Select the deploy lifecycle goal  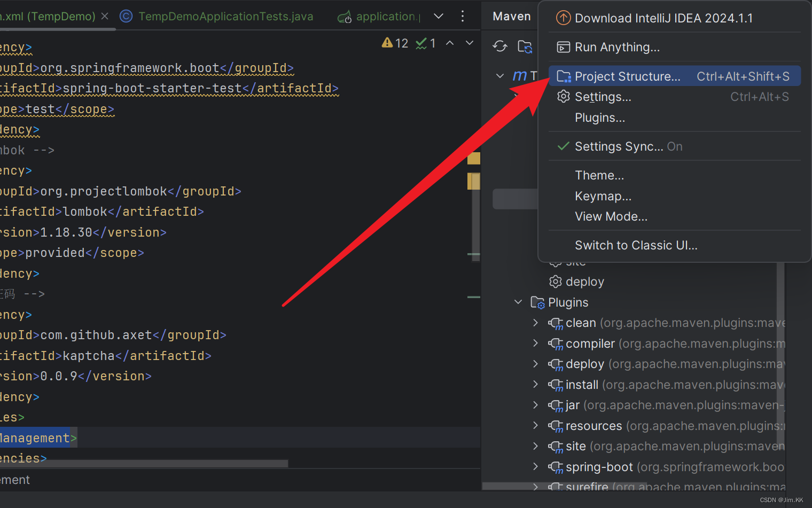tap(585, 282)
